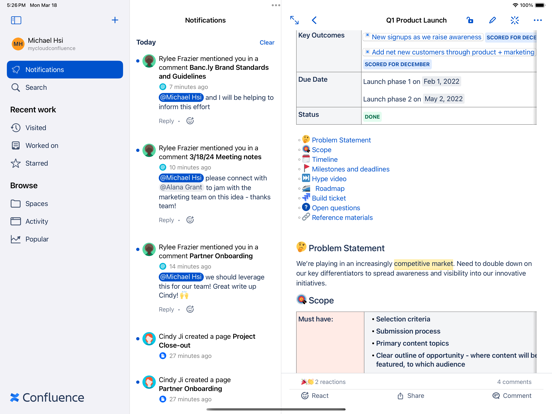React to the page
Viewport: 552px width, 414px height.
315,396
